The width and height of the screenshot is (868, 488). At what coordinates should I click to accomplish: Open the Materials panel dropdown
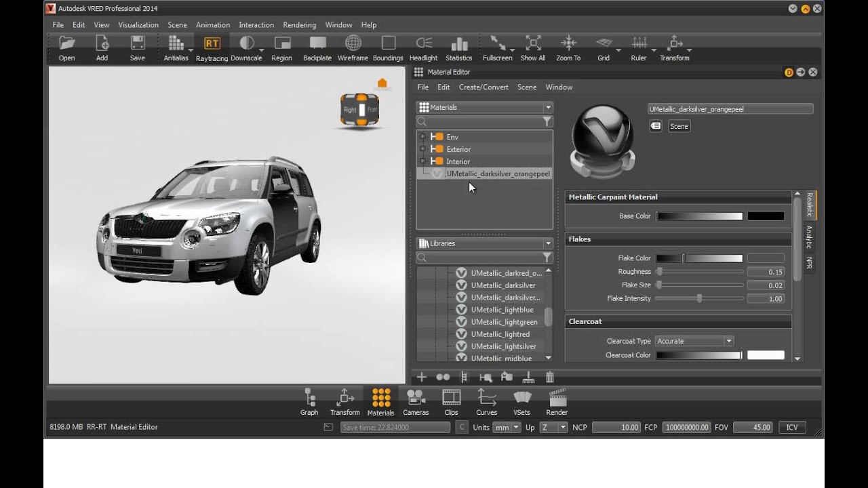[x=548, y=107]
